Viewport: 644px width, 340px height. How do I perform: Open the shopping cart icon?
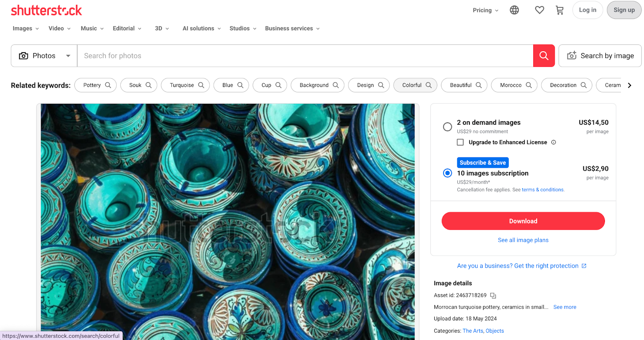pyautogui.click(x=559, y=10)
